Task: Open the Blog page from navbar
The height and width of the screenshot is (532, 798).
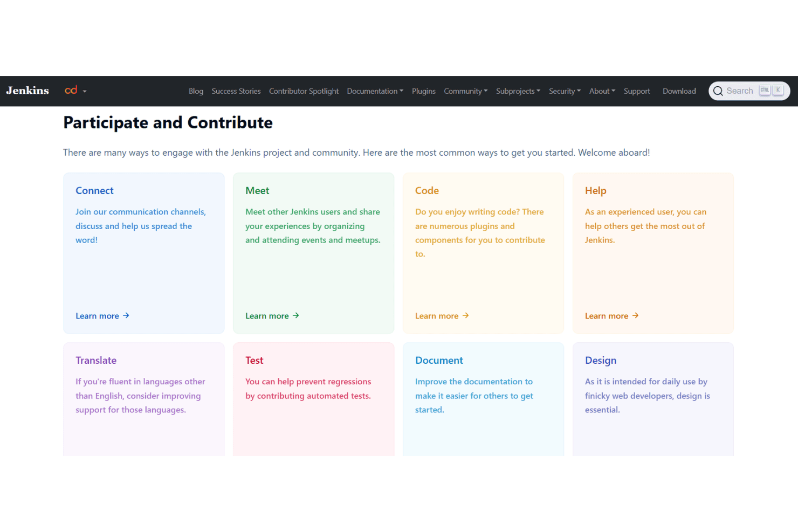Action: point(196,91)
